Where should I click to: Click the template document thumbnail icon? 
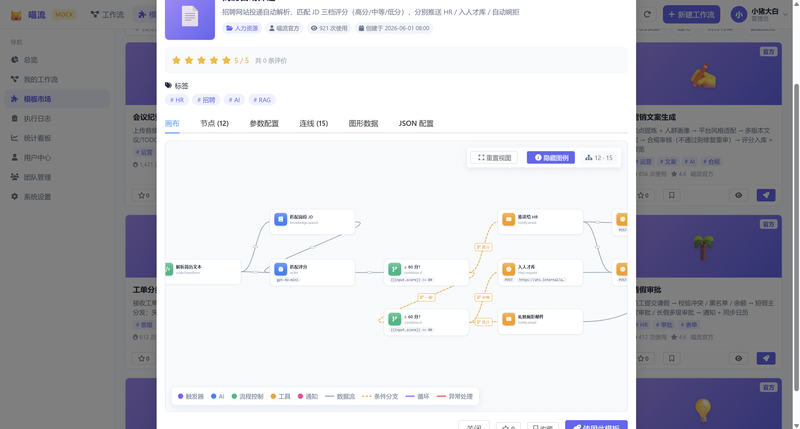click(190, 17)
